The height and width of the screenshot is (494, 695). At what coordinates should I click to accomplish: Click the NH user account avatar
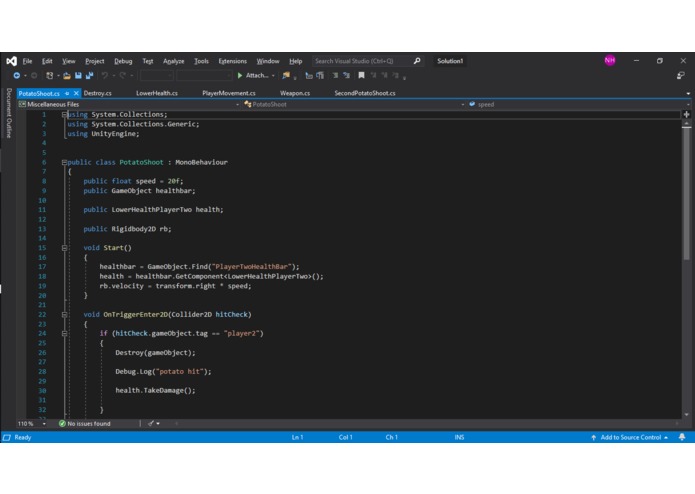coord(610,60)
